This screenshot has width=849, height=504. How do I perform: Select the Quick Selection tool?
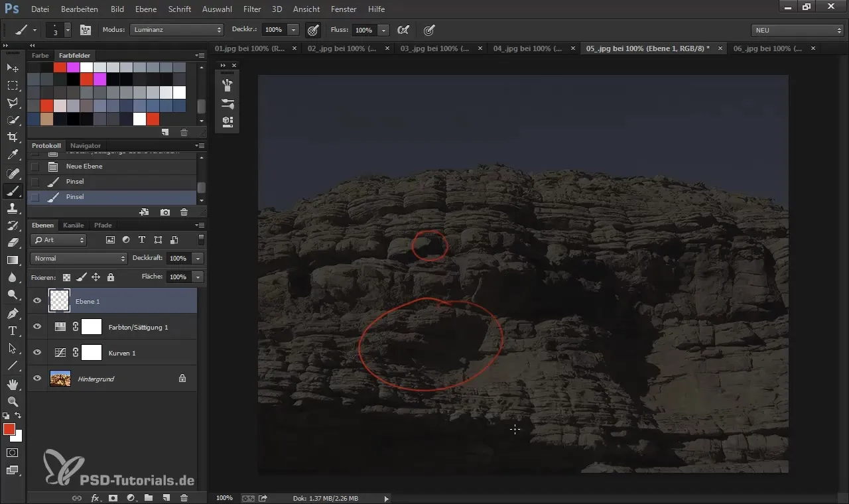(13, 119)
